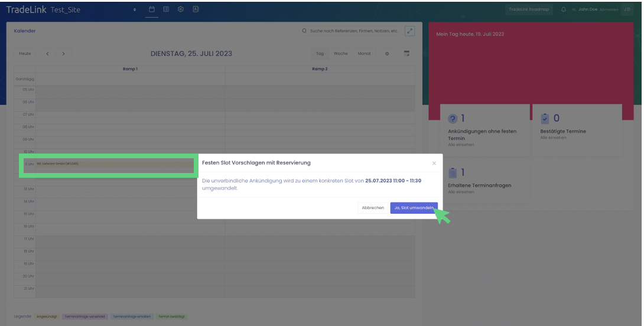This screenshot has height=326, width=644.
Task: Select the Tag calendar view
Action: pos(320,54)
